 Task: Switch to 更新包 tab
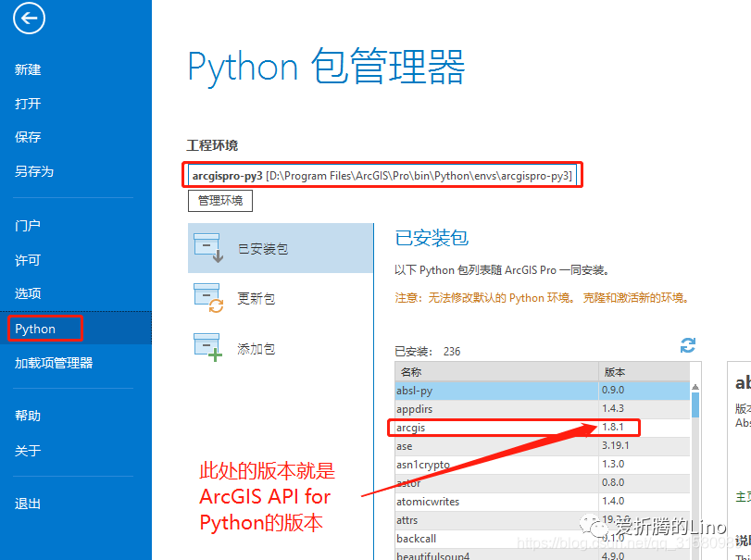[x=281, y=298]
